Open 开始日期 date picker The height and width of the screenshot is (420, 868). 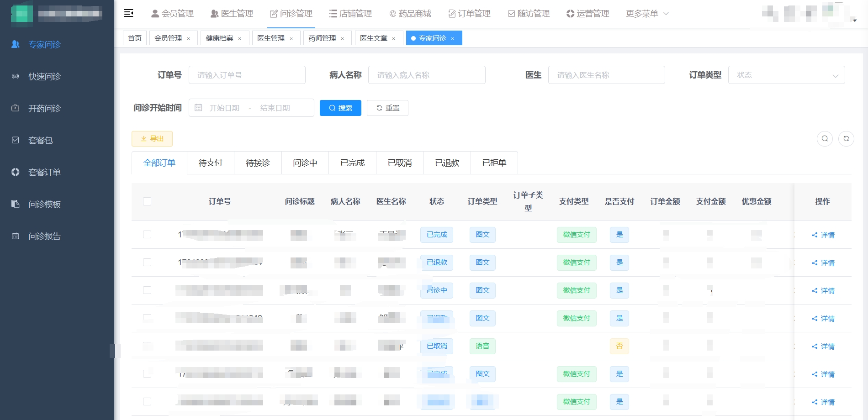tap(224, 108)
